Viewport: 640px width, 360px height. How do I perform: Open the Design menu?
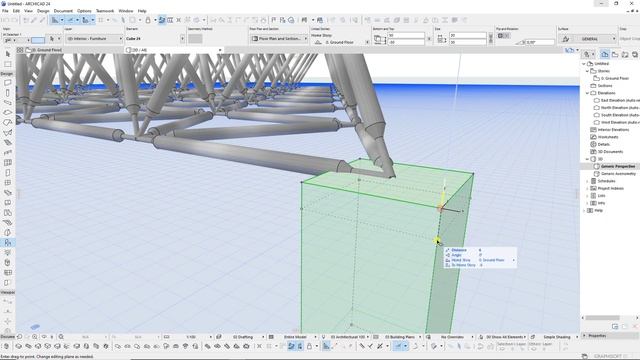tap(43, 11)
